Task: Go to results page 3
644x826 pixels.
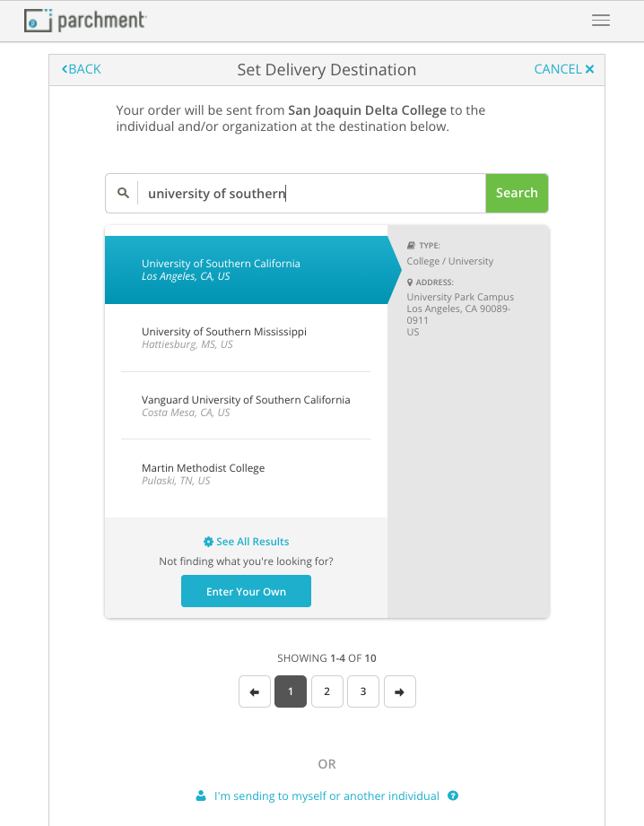Action: [362, 691]
